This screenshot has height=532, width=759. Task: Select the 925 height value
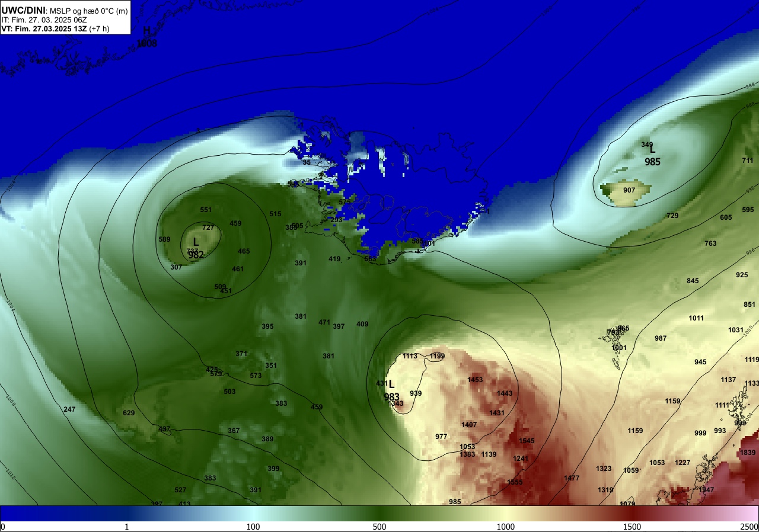coord(742,275)
